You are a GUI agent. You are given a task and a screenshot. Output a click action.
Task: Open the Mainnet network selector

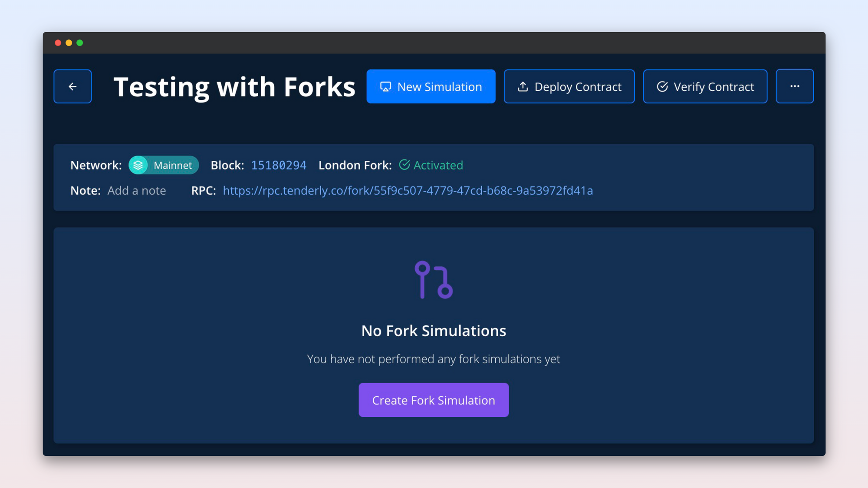click(x=164, y=165)
